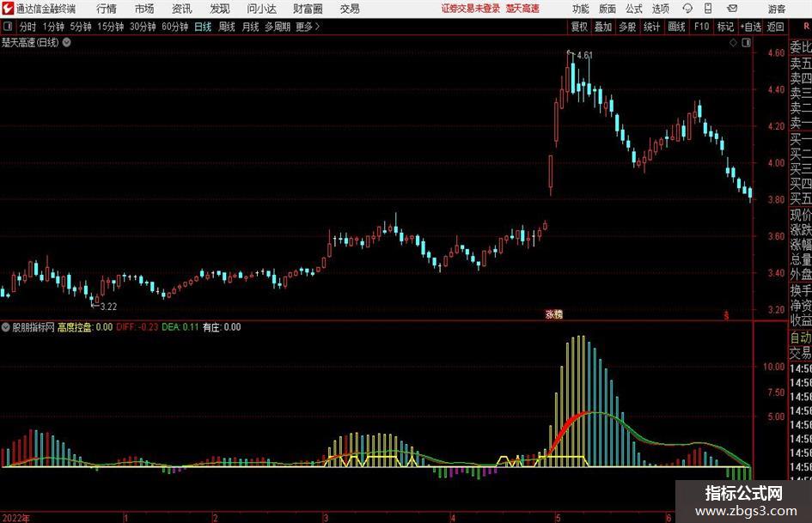The width and height of the screenshot is (812, 523).
Task: Open the mail envelope icon
Action: tap(732, 9)
